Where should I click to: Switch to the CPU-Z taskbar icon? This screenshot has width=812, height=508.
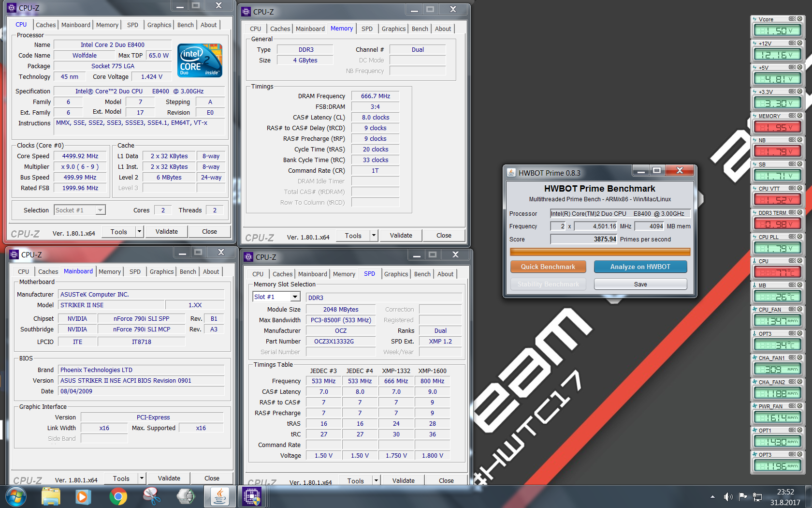tap(252, 496)
